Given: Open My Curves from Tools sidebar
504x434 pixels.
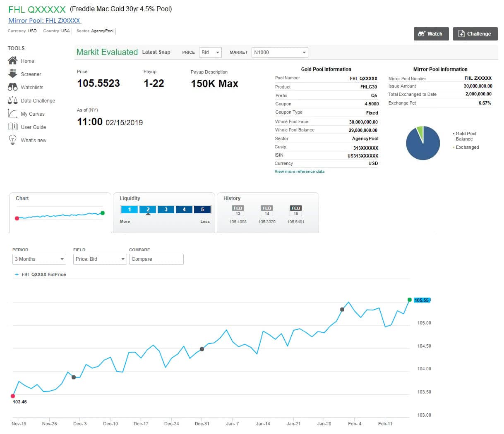Looking at the screenshot, I should click(x=33, y=114).
